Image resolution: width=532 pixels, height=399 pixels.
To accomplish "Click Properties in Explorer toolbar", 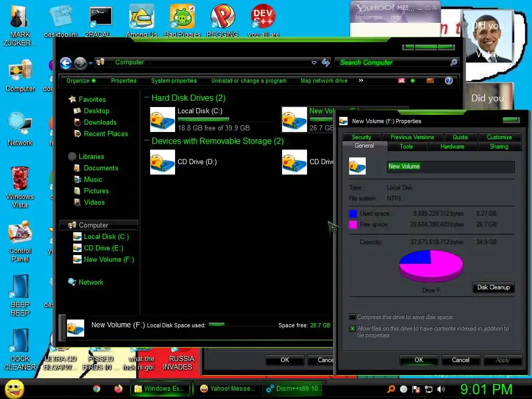I will [x=124, y=81].
